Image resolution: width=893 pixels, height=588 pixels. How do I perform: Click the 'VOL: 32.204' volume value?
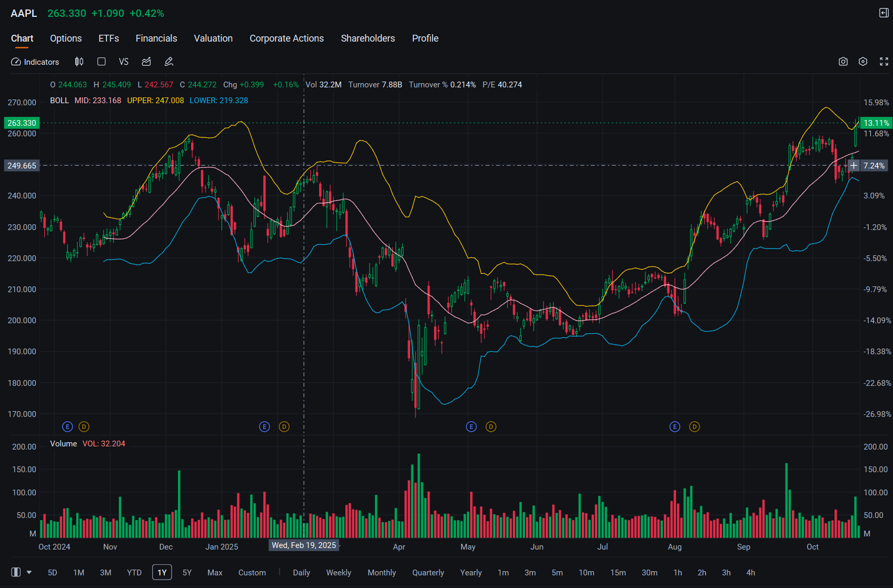click(x=104, y=444)
